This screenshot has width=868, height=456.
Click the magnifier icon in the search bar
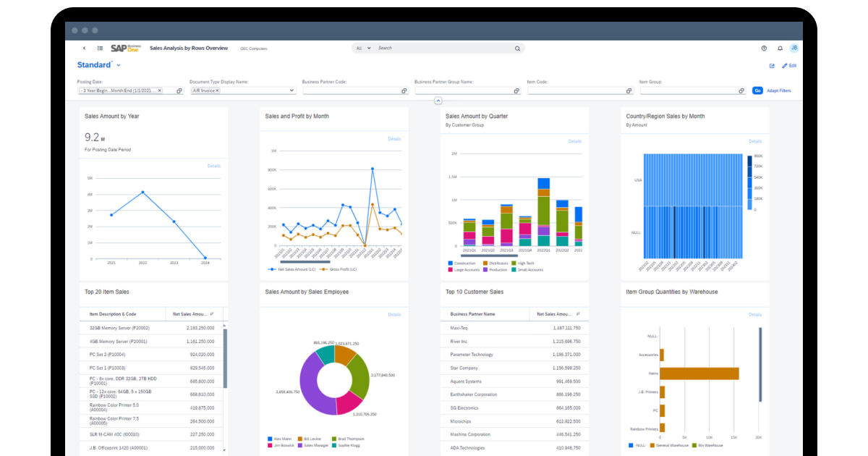(x=517, y=48)
